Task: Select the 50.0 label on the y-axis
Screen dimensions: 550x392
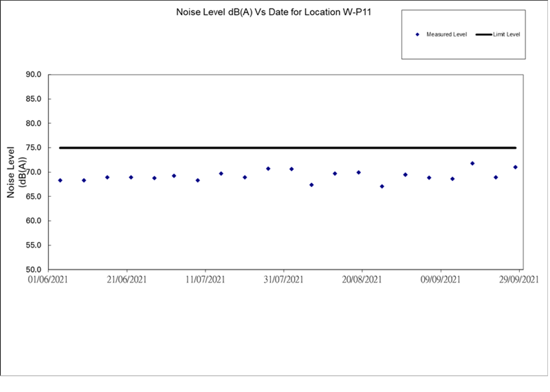Action: [34, 270]
